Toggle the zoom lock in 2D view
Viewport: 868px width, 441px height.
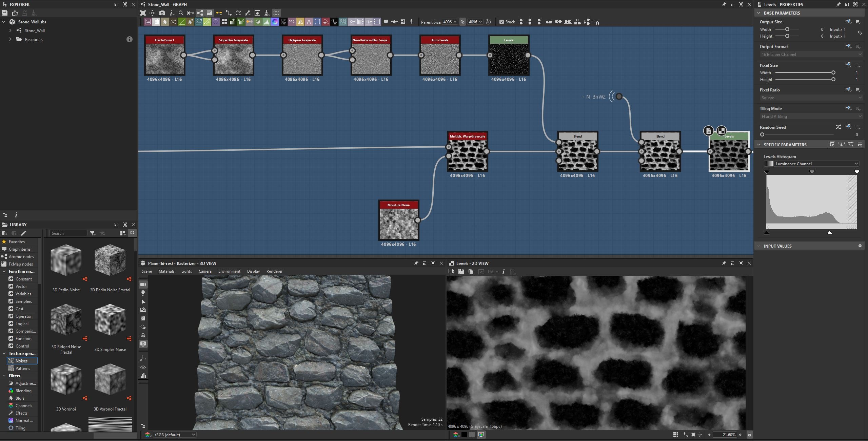pos(749,435)
